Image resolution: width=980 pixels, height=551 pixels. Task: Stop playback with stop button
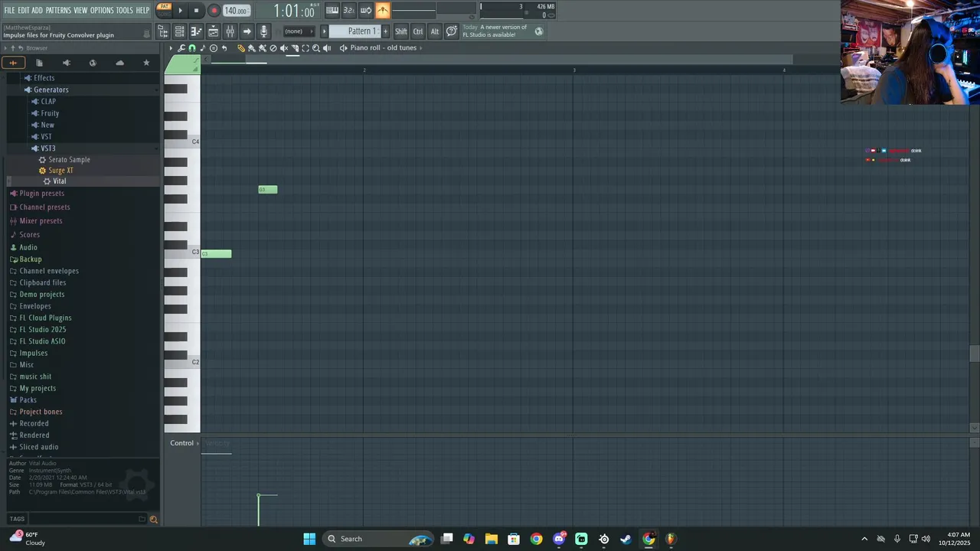click(x=196, y=11)
